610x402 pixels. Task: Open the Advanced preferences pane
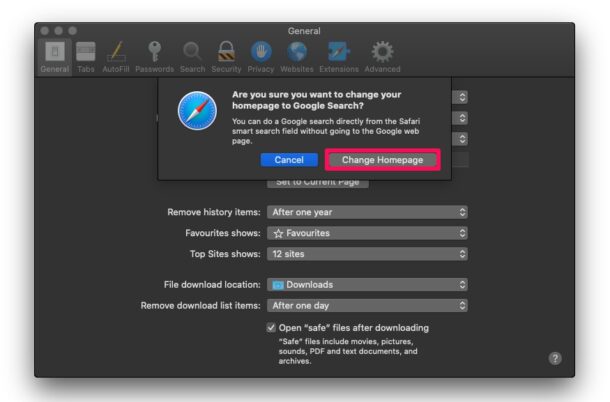(x=382, y=57)
